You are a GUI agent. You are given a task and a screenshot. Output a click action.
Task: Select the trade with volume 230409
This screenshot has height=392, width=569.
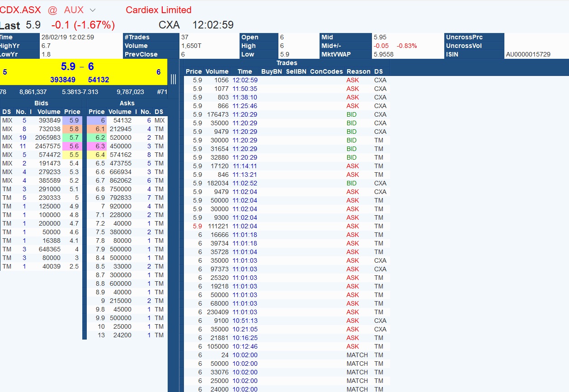(x=287, y=312)
